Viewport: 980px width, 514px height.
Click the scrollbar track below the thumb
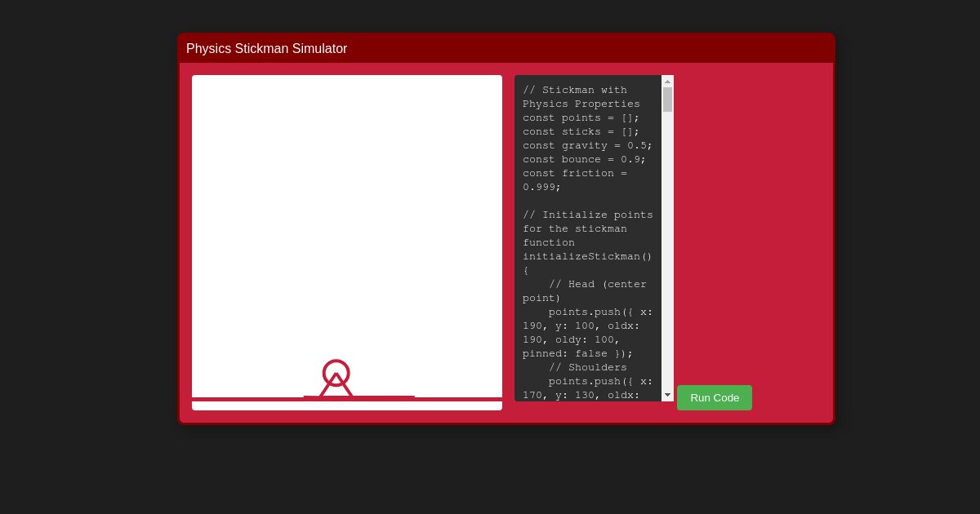click(x=667, y=245)
